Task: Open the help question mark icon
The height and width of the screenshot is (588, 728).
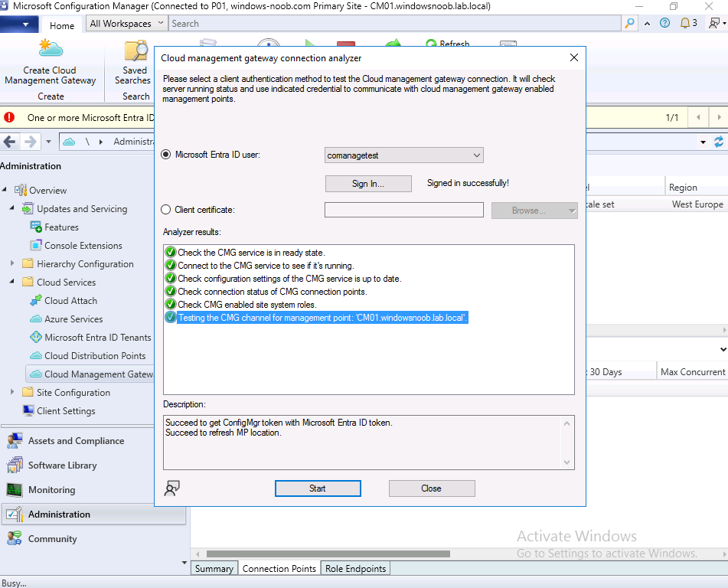Action: (x=665, y=23)
